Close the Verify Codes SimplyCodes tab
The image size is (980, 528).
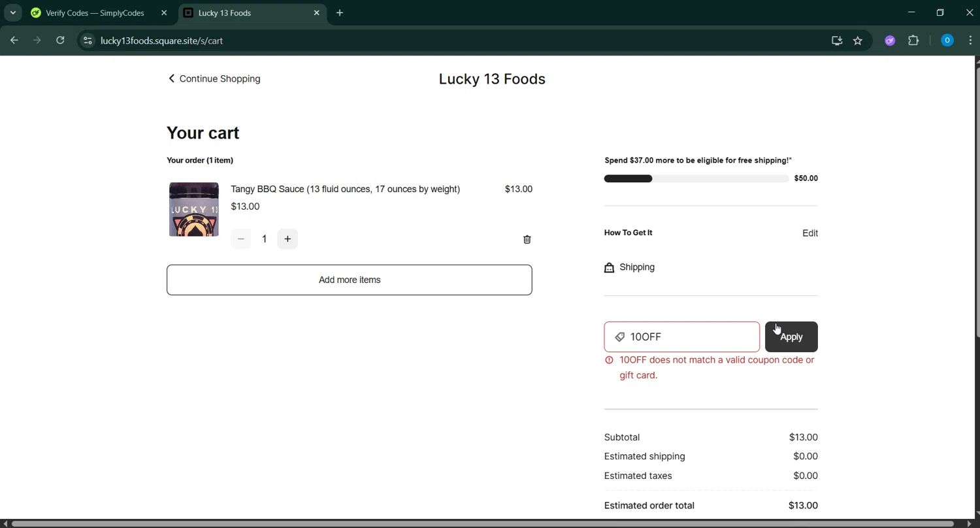[x=164, y=13]
